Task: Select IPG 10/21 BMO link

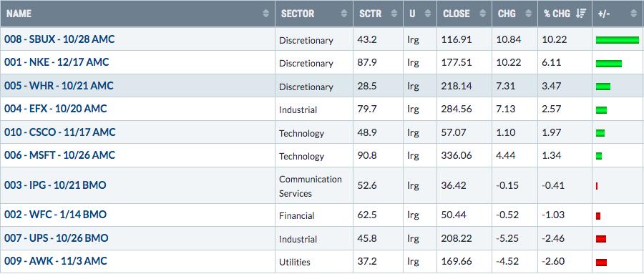Action: pyautogui.click(x=55, y=185)
